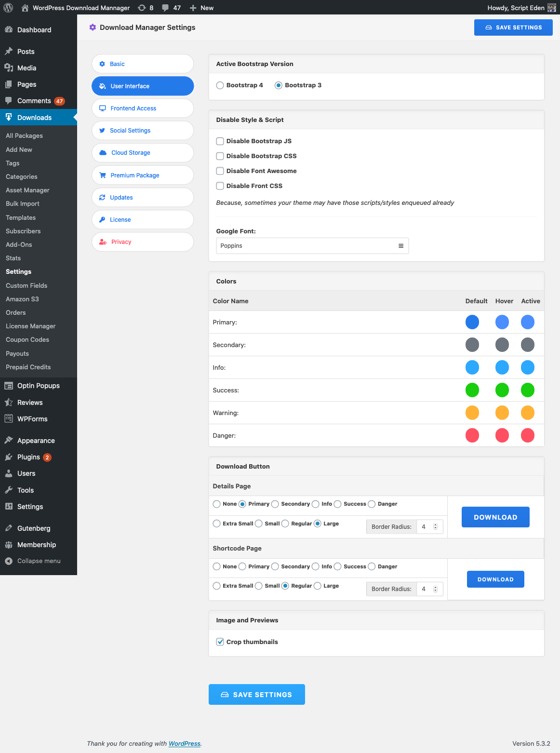
Task: Uncheck Crop thumbnails
Action: click(x=220, y=642)
